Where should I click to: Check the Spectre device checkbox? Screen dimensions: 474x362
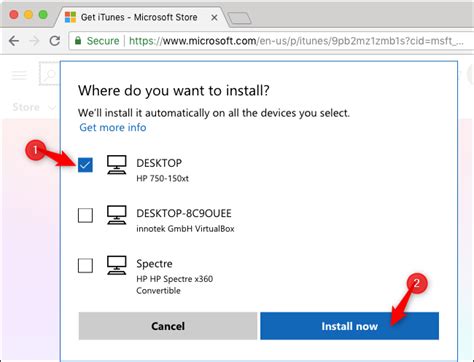point(85,265)
